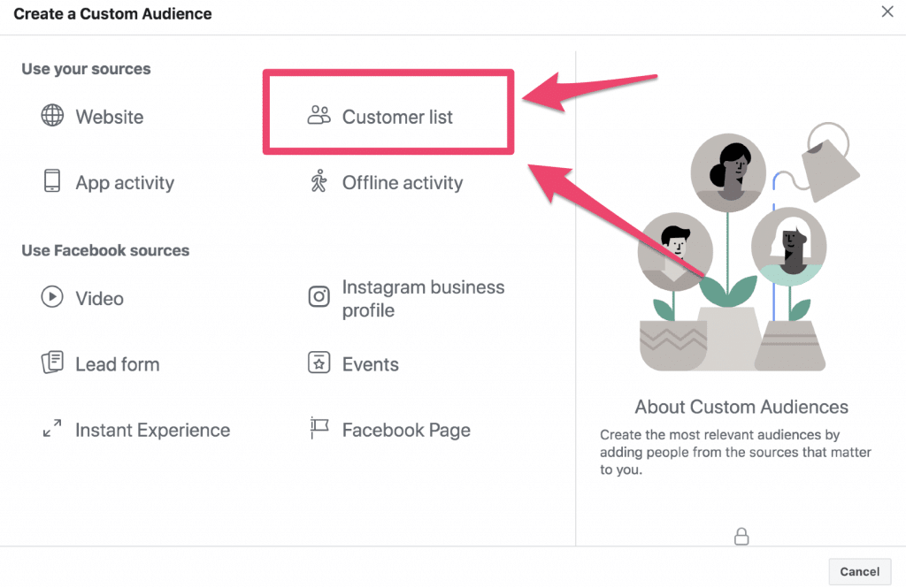Click the Offline activity walking-person icon
Screen dimensions: 906x588
click(x=319, y=180)
